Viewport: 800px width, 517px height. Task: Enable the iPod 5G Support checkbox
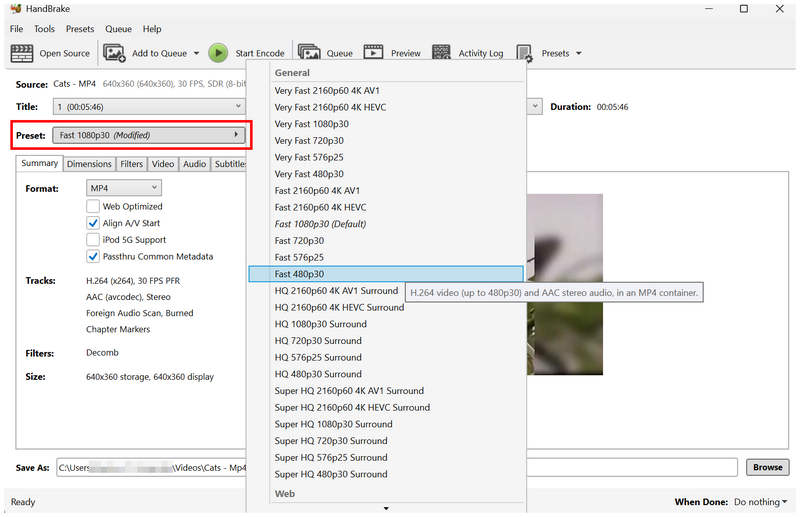(93, 240)
